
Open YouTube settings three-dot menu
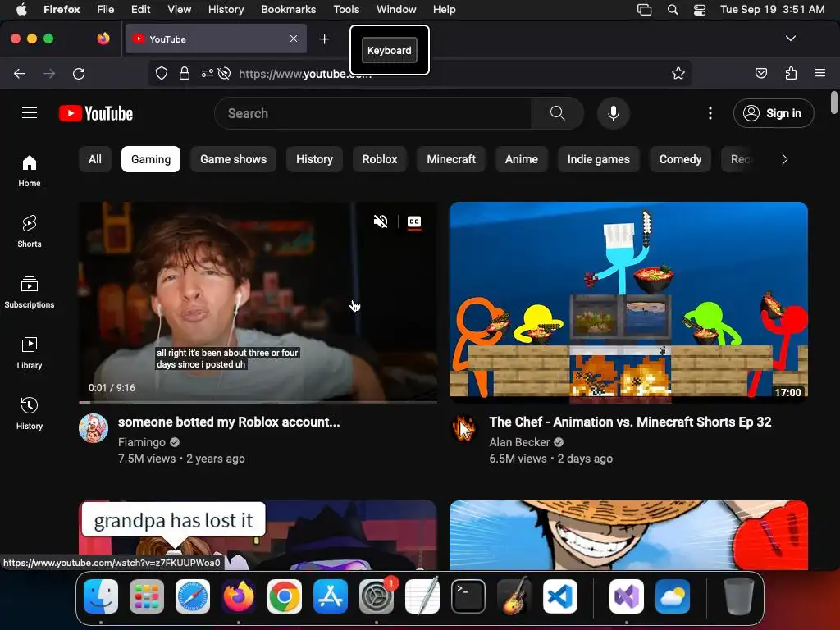(x=710, y=113)
